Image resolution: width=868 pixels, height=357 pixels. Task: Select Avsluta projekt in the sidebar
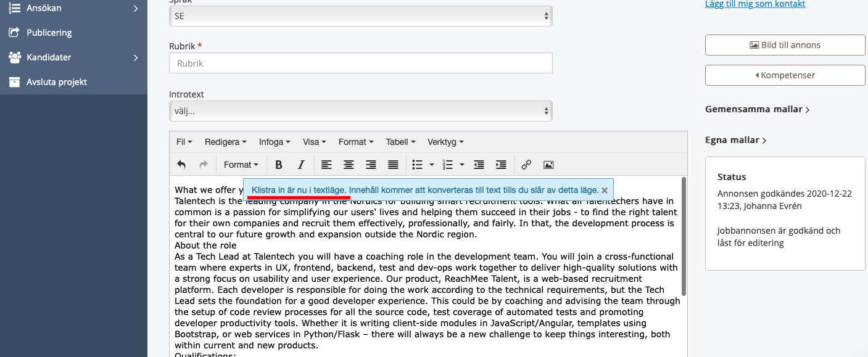pos(73,82)
